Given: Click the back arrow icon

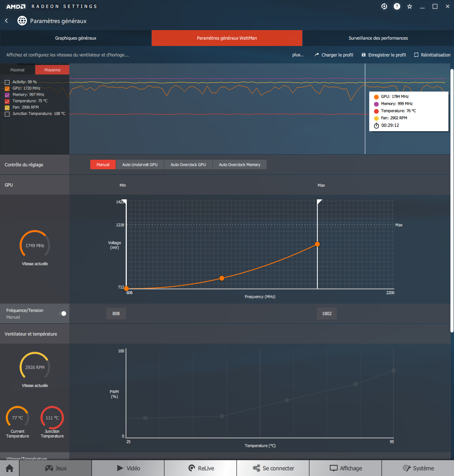Looking at the screenshot, I should coord(6,21).
